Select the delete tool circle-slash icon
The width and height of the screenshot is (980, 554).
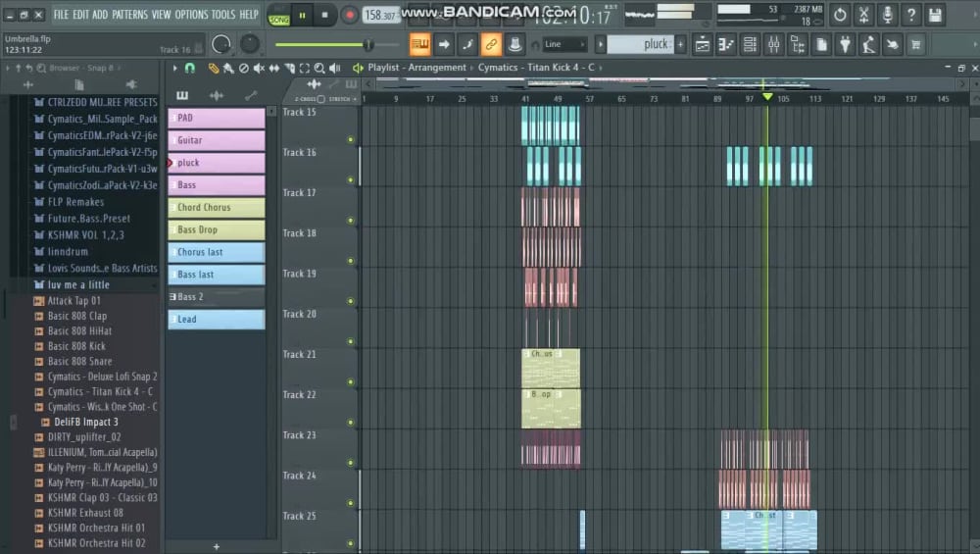(x=244, y=68)
